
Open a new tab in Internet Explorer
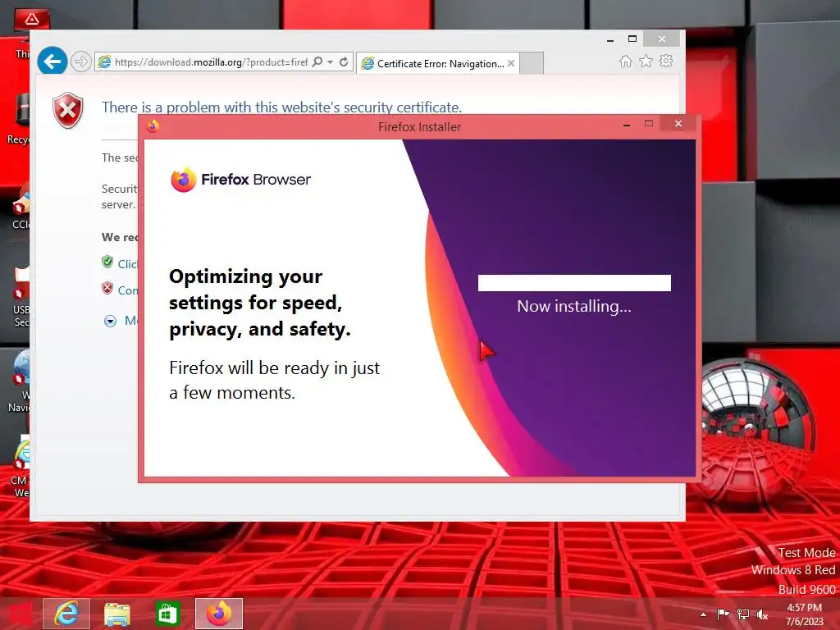pos(532,63)
